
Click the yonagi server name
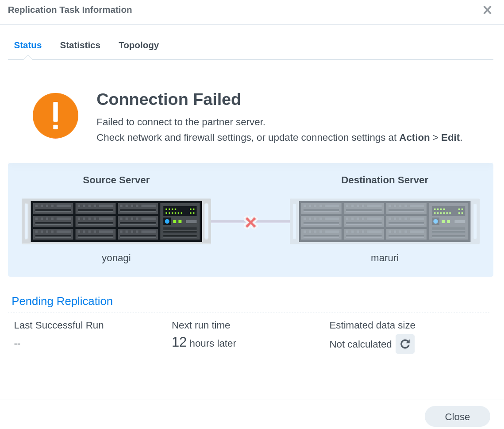(116, 258)
